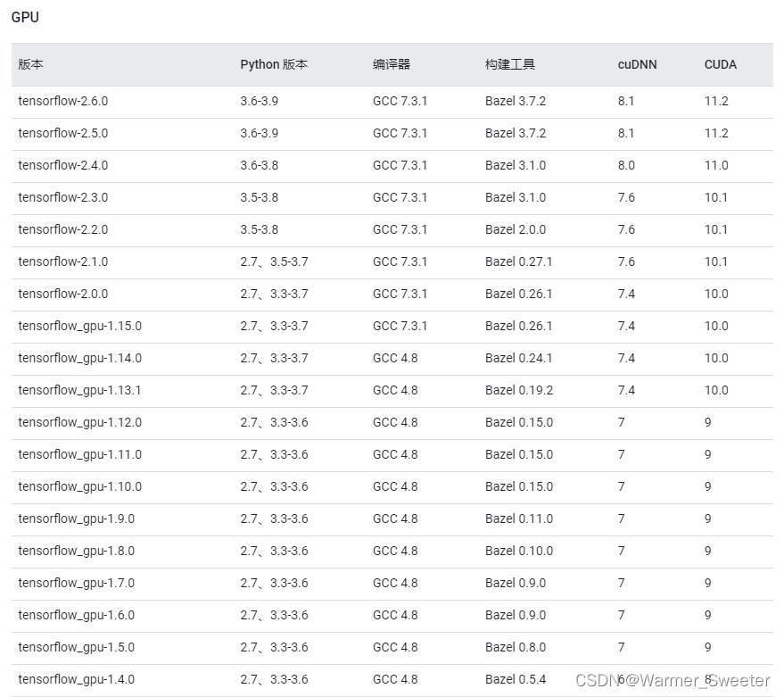Click 2.7、3.3-3.7 in tensorflow-2.0.0 row
This screenshot has width=784, height=697.
click(x=274, y=294)
